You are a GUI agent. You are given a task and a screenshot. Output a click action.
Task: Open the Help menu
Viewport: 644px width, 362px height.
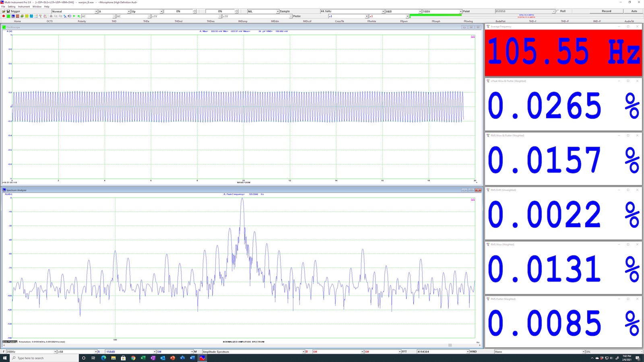(x=47, y=6)
